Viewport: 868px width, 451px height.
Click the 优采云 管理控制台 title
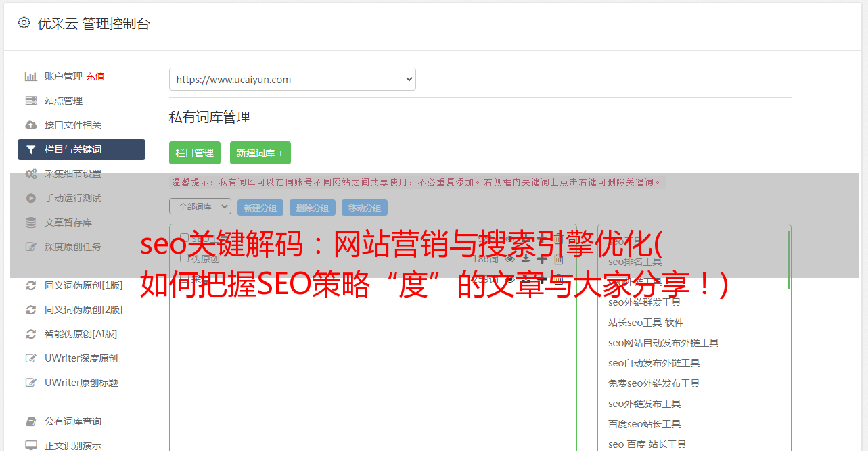[x=93, y=24]
